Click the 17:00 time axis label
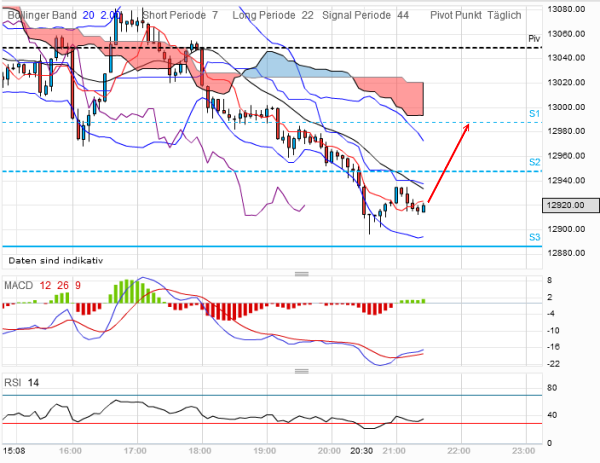Screen dimensions: 600x463 click(135, 451)
